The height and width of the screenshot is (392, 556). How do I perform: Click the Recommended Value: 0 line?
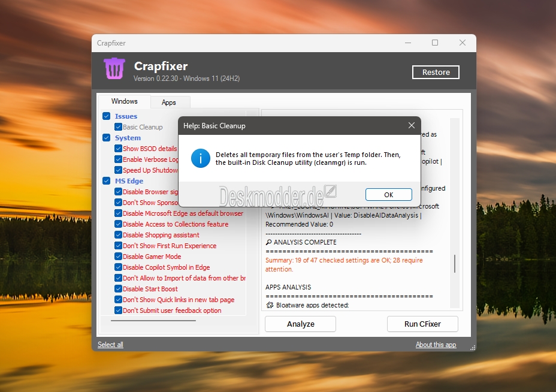tap(300, 224)
